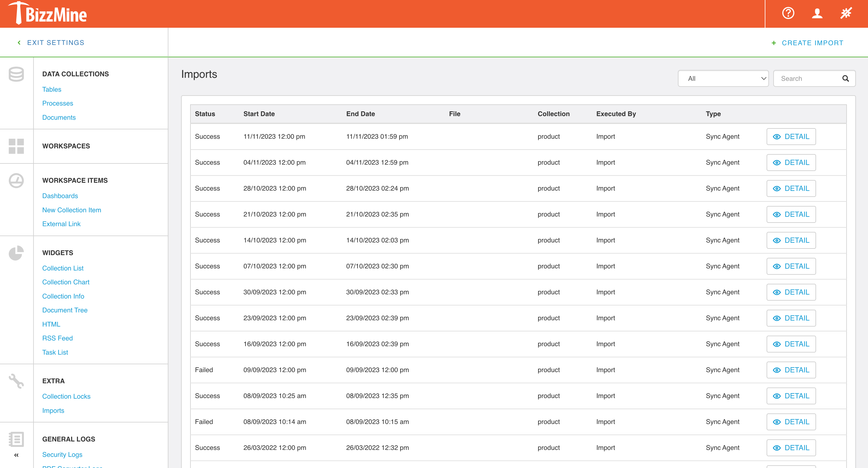Image resolution: width=868 pixels, height=468 pixels.
Task: Select the Workspaces grid icon
Action: point(16,146)
